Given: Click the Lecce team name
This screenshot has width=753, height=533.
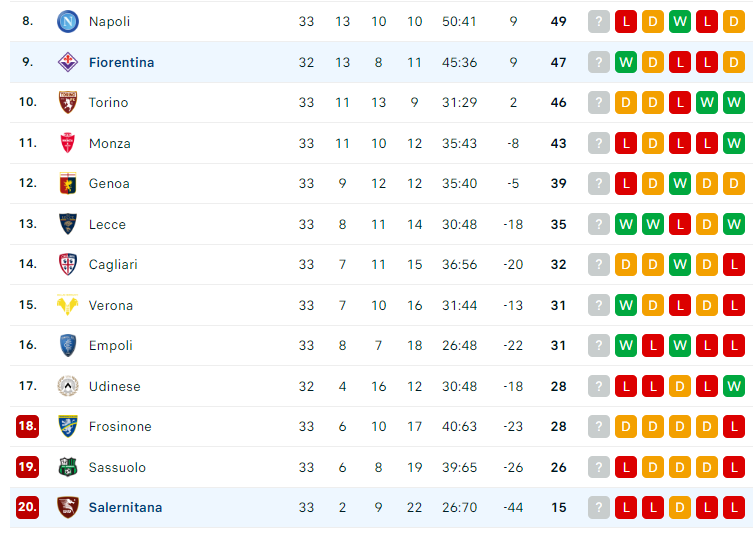Looking at the screenshot, I should click(107, 224).
